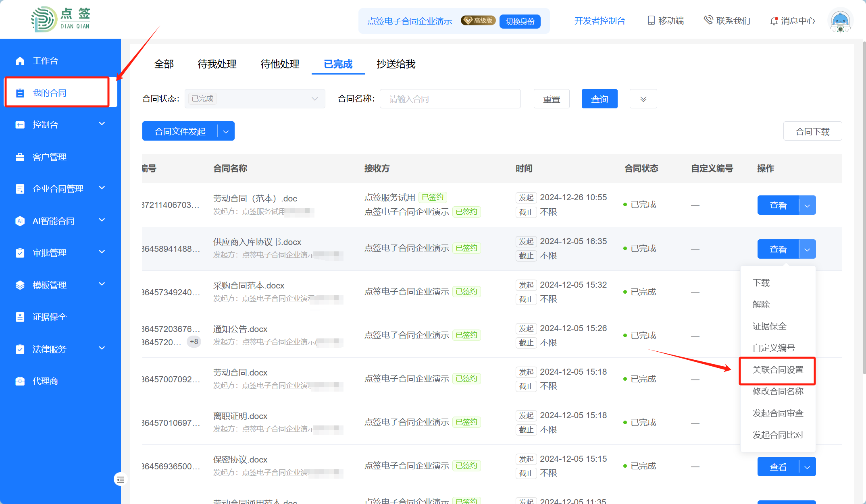This screenshot has width=866, height=504.
Task: Click the 模板管理 layers icon
Action: click(20, 285)
